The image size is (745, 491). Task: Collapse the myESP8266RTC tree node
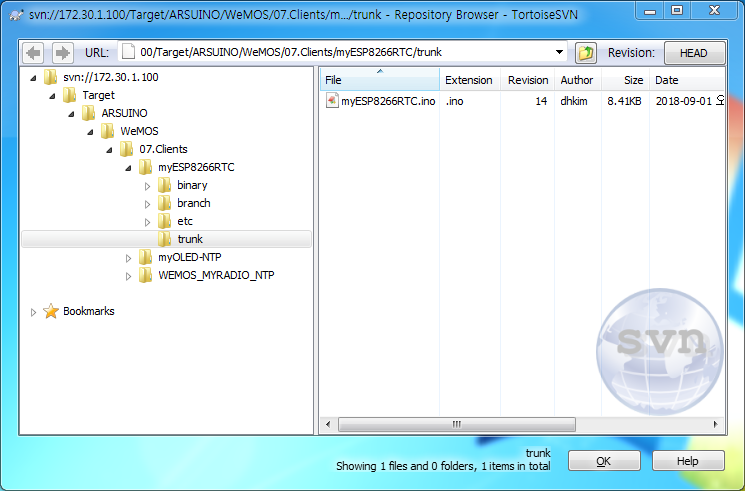click(128, 168)
